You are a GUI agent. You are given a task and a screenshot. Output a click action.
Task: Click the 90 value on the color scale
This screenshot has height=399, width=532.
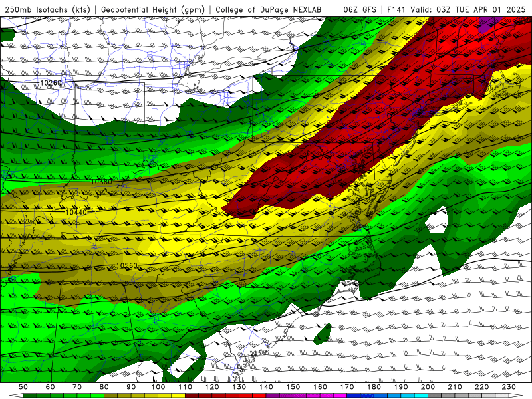click(x=131, y=387)
